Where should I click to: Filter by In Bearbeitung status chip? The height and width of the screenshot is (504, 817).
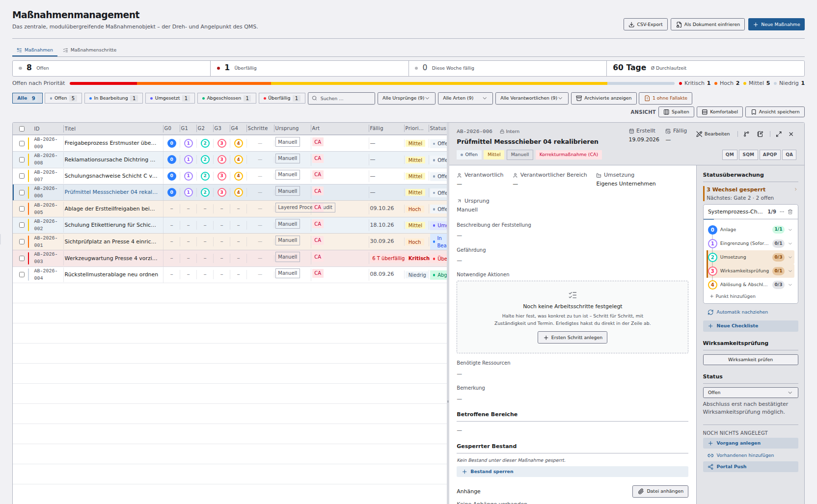coord(113,98)
